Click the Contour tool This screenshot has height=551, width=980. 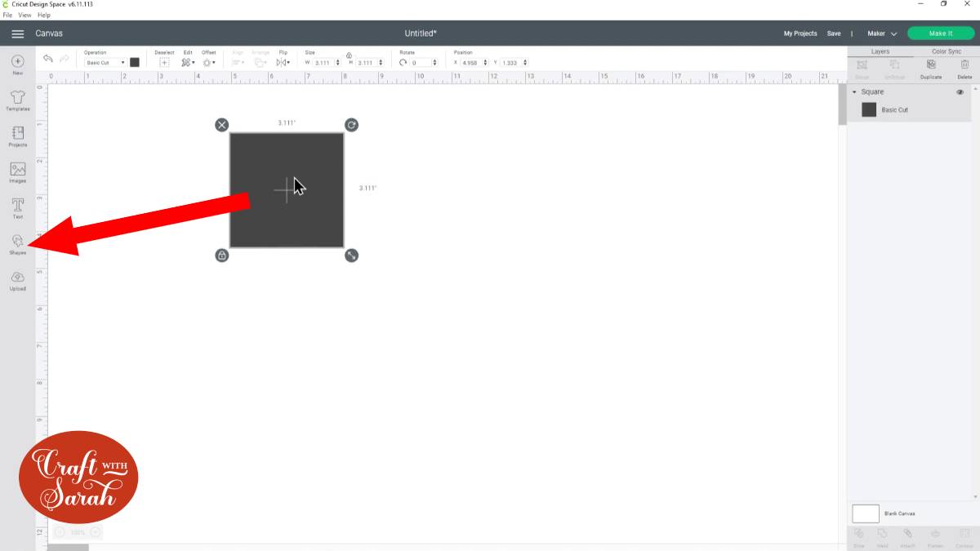click(964, 537)
